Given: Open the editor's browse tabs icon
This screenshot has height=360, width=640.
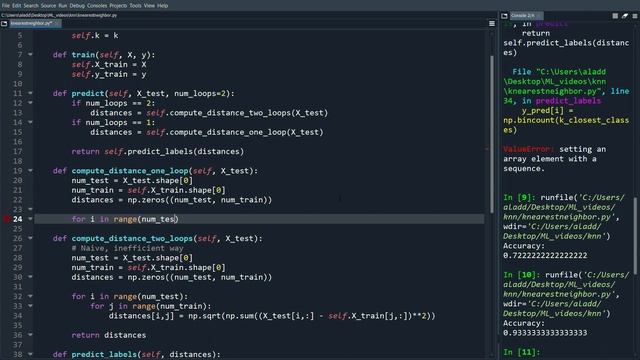Looking at the screenshot, I should 4,24.
